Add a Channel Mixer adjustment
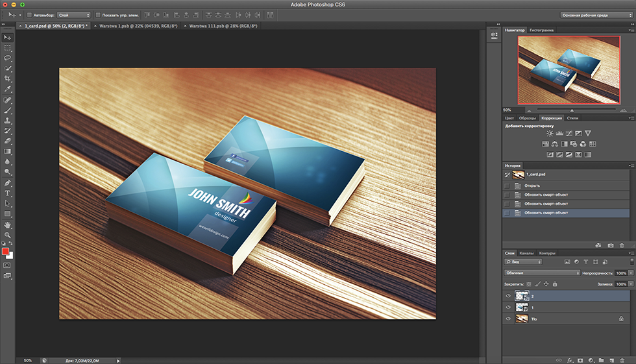The width and height of the screenshot is (636, 364). coord(583,144)
